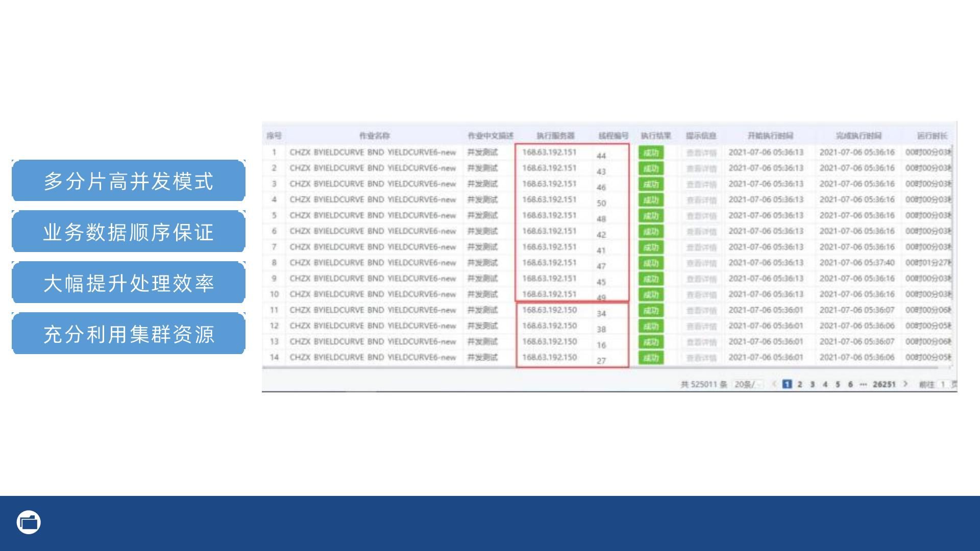Click start time 2021-07-06 05:36:01 in row 11
This screenshot has height=551, width=980.
(x=766, y=310)
